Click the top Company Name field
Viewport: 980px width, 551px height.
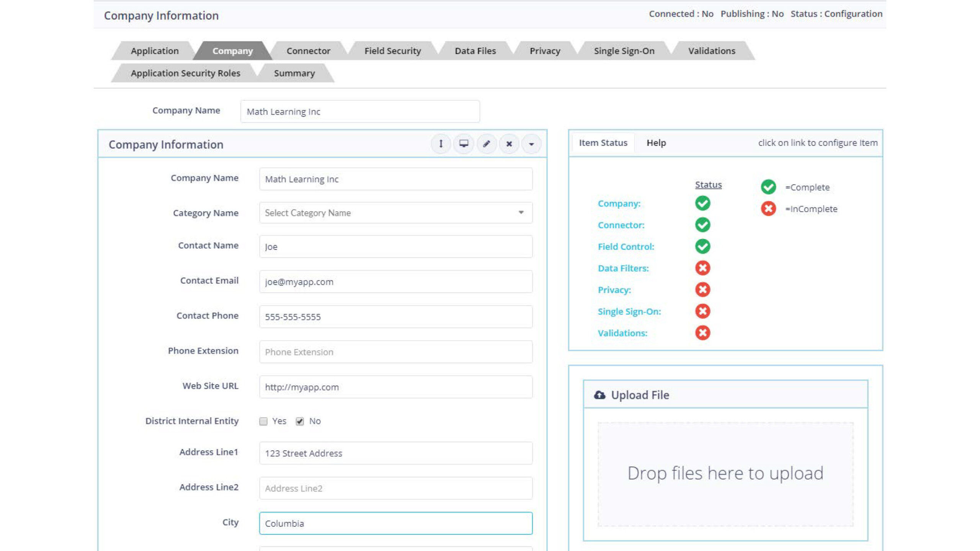[360, 111]
